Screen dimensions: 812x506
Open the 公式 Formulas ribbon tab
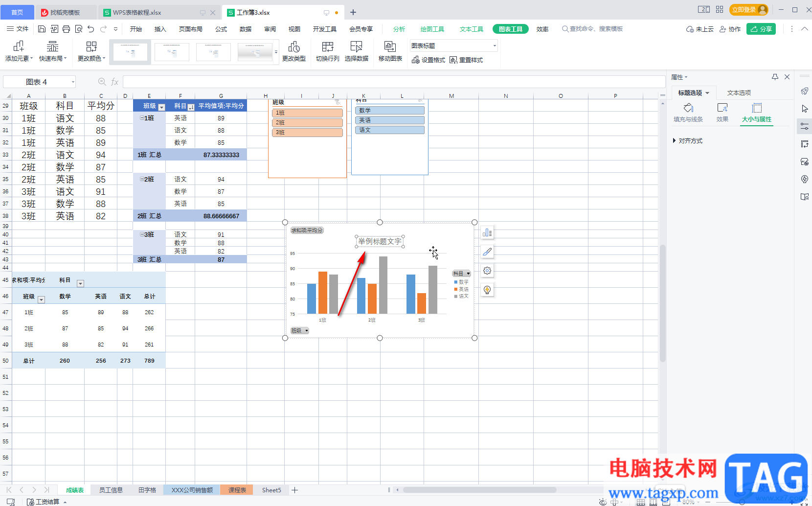click(221, 29)
